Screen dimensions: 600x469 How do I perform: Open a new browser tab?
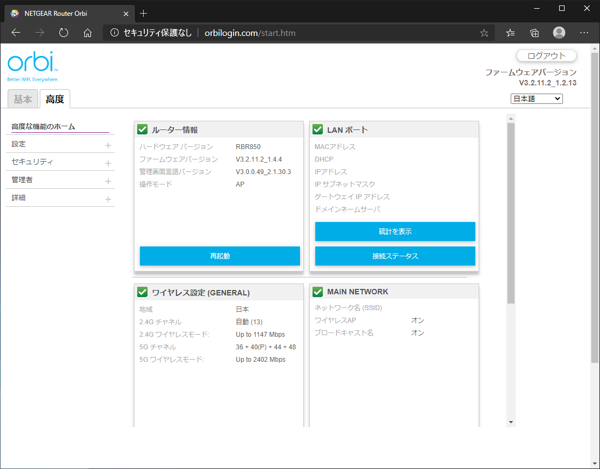tap(143, 14)
